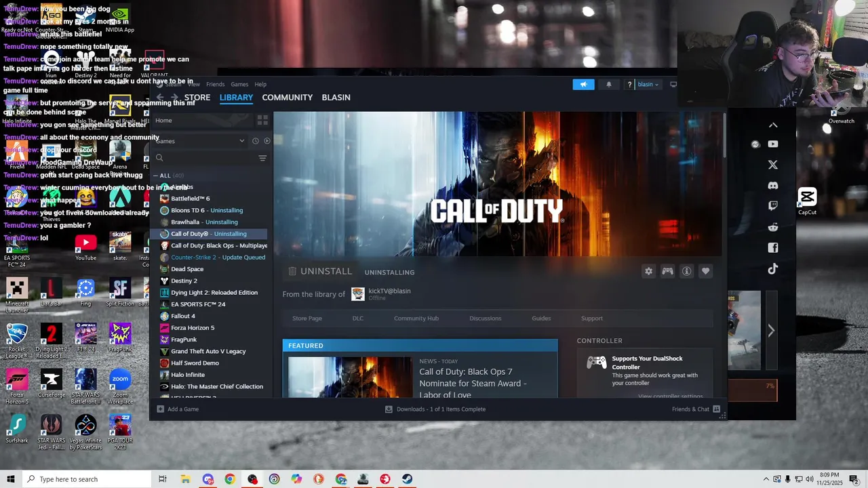Click the ready-to-play filter icon
The height and width of the screenshot is (488, 868).
click(267, 141)
